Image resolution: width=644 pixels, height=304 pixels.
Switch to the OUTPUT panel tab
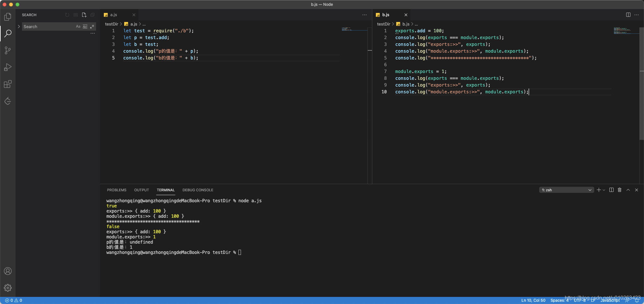[x=142, y=190]
